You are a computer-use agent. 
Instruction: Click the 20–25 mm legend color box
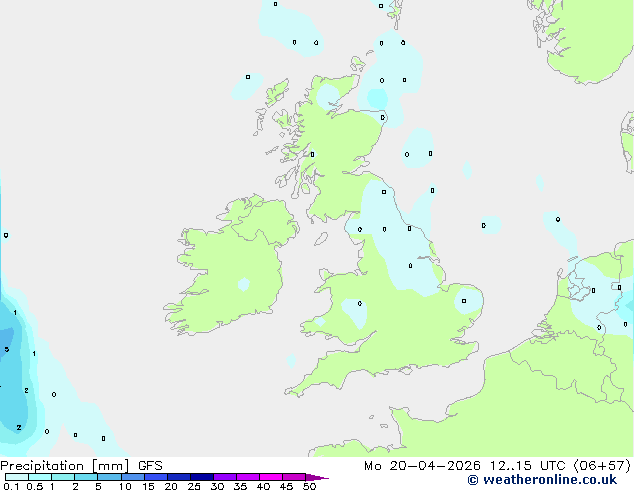(178, 477)
